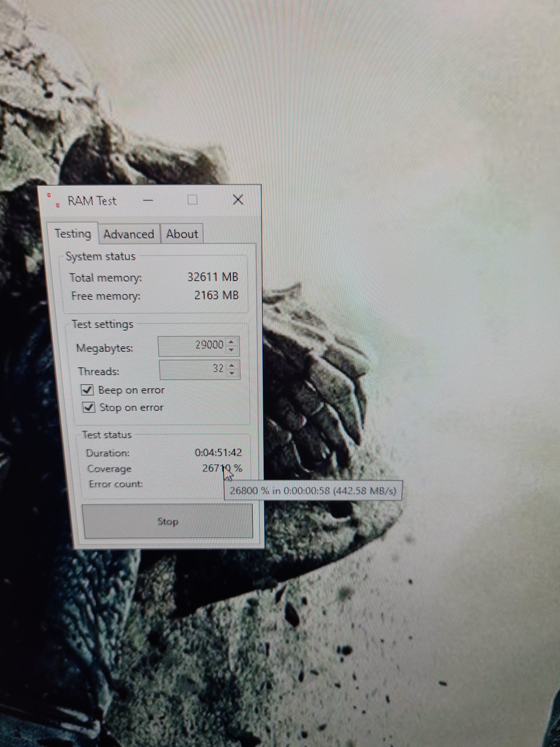
Task: Close the RAM Test window
Action: (238, 200)
